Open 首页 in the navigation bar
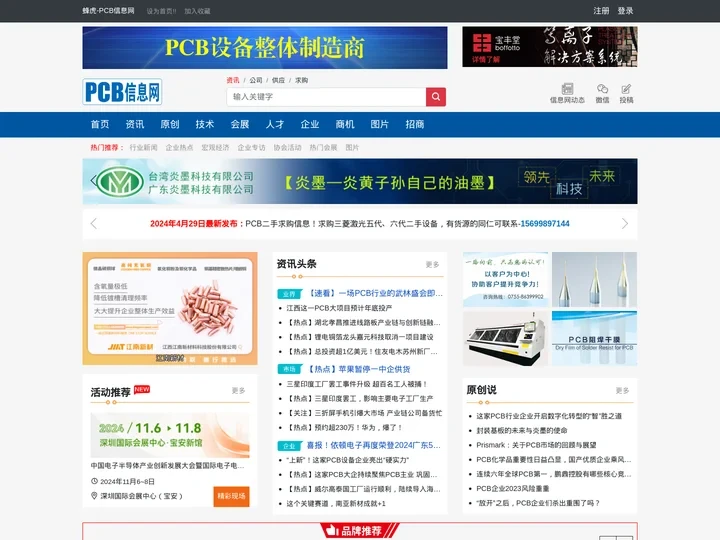The width and height of the screenshot is (720, 540). [x=100, y=124]
